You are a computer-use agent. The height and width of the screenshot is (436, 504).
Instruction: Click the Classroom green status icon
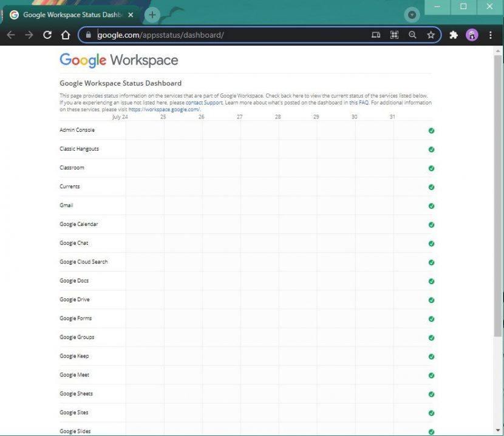(431, 168)
